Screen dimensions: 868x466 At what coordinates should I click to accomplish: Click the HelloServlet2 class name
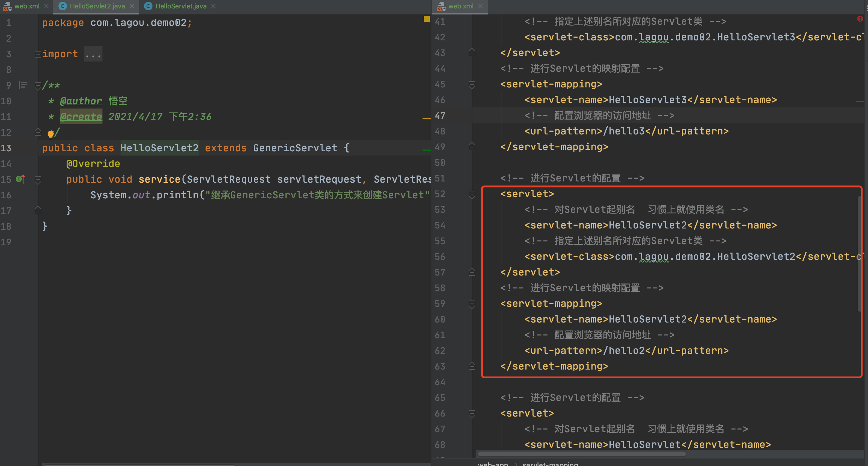tap(159, 148)
